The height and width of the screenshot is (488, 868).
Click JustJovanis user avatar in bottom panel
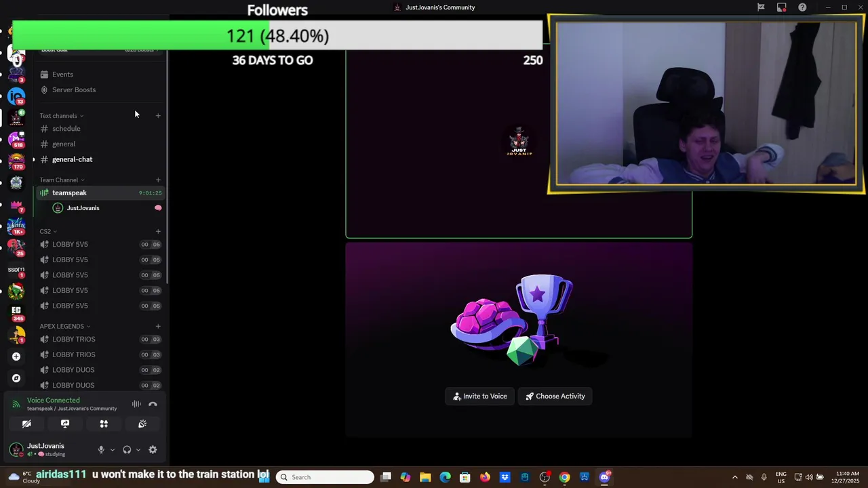pyautogui.click(x=16, y=449)
